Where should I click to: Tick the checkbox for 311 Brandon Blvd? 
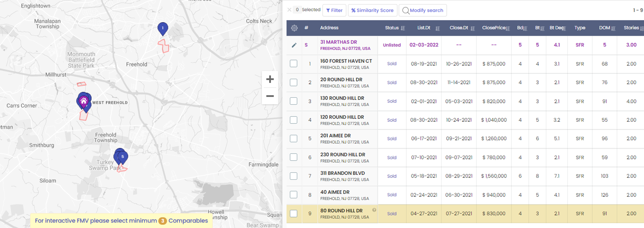[x=294, y=176]
